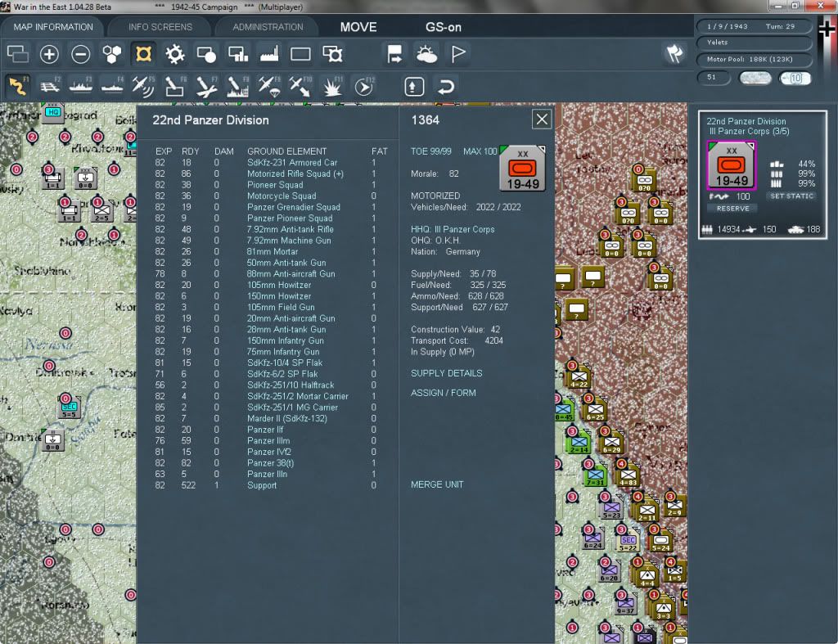
Task: Click the Motor Pool 188K (123K) field
Action: [754, 59]
